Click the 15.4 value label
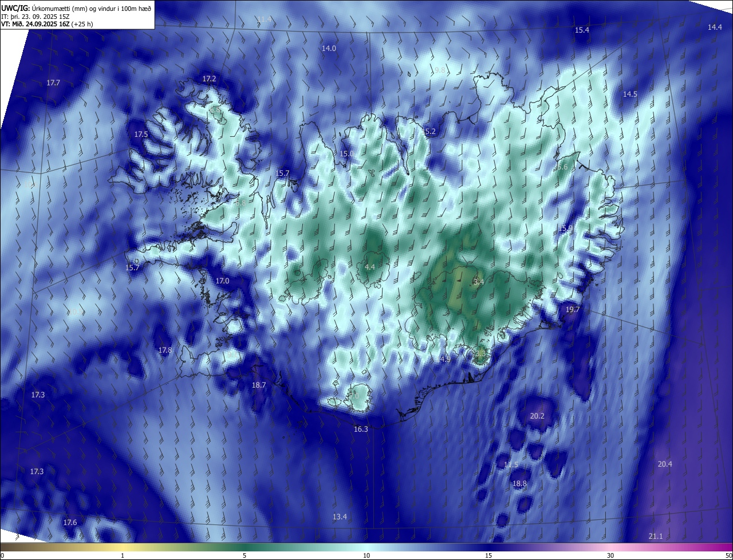Screen dimensions: 733x560 [x=582, y=30]
